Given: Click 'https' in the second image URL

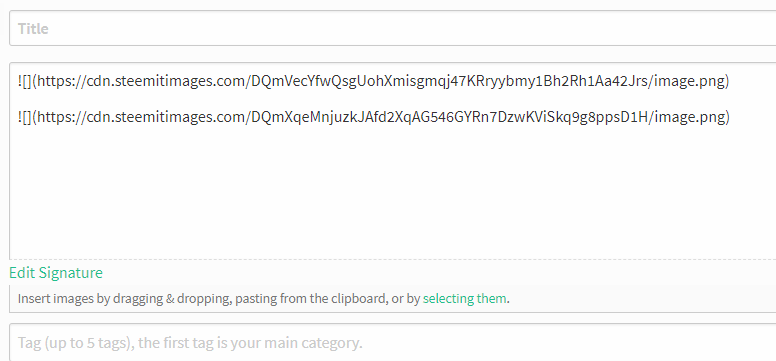Looking at the screenshot, I should pos(54,117).
